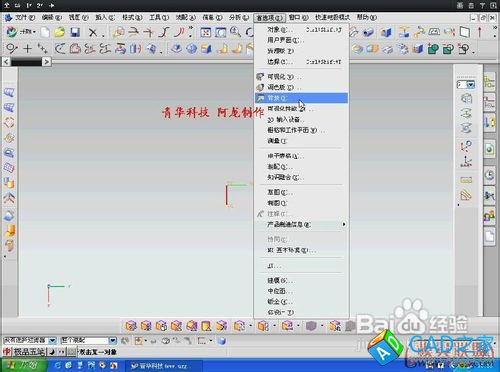Expand the small combo box in right panel

coord(470,85)
